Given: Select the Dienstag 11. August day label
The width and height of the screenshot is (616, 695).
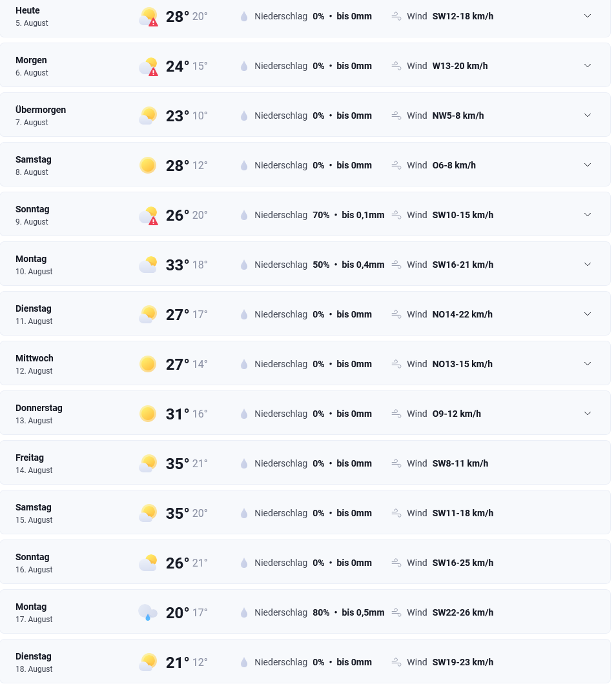Looking at the screenshot, I should (x=34, y=315).
